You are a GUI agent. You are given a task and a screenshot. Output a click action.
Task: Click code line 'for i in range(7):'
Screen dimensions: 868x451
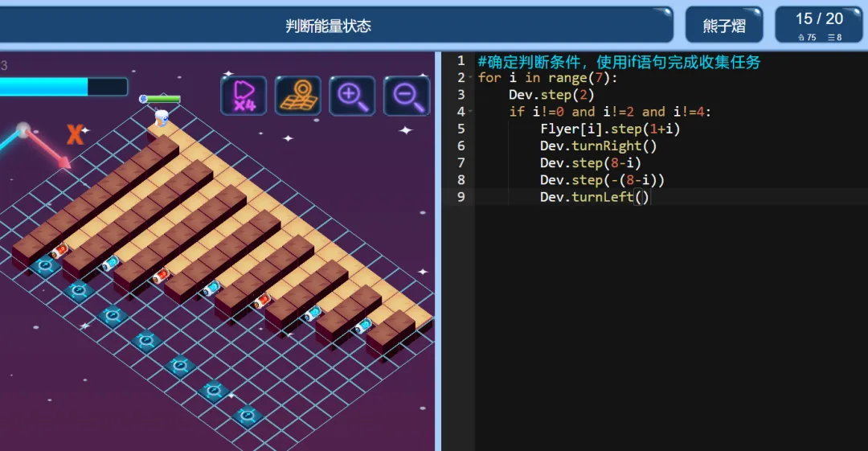547,77
